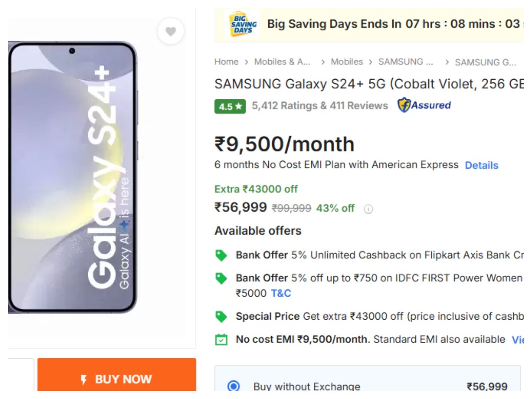Click the No cost EMI calendar icon

221,340
